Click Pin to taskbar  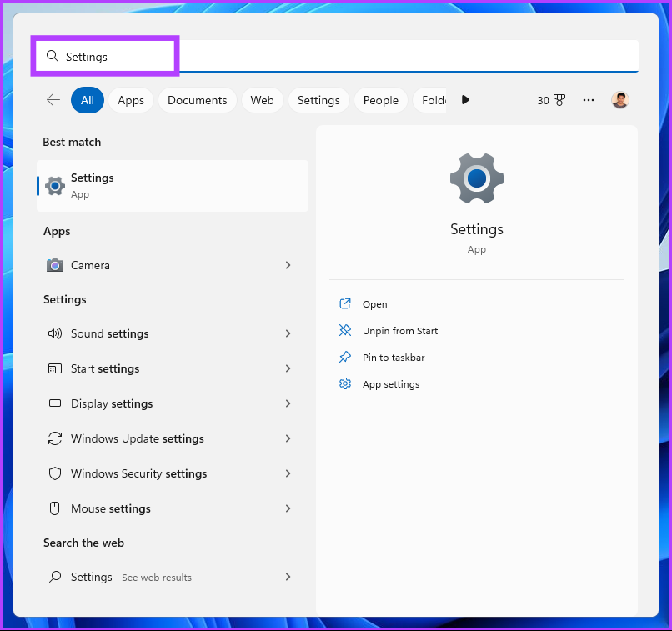click(394, 358)
